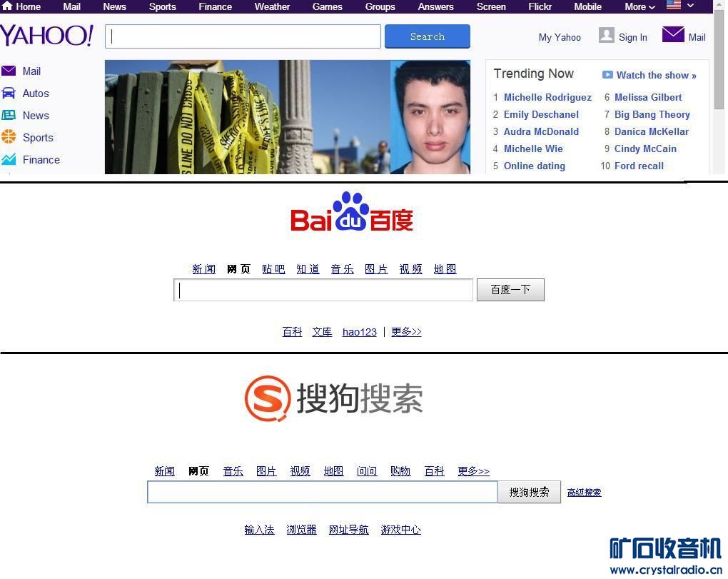
Task: Open the Finance chart icon in the sidebar
Action: pyautogui.click(x=9, y=160)
